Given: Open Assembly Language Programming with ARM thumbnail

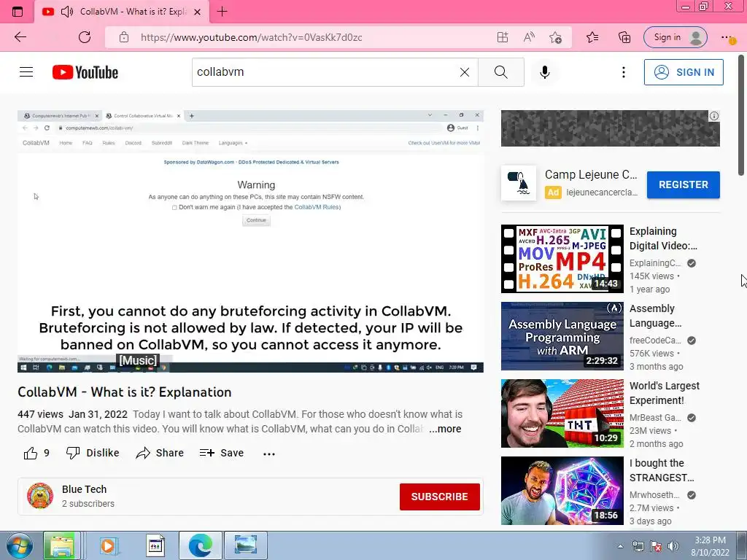Looking at the screenshot, I should click(x=562, y=336).
